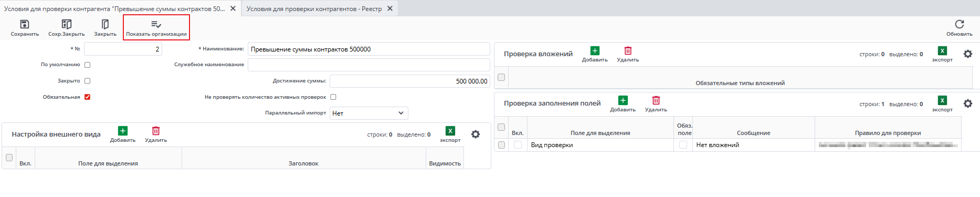
Task: Click Нет вложений cell
Action: pyautogui.click(x=753, y=145)
